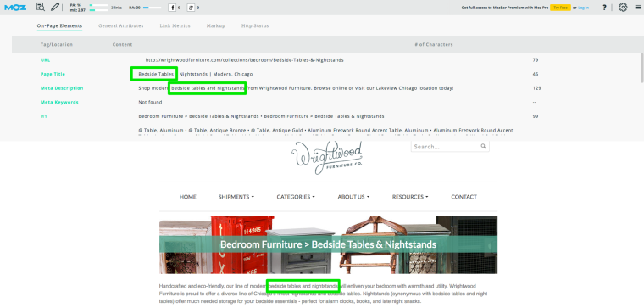Click the H1 row label
The image size is (644, 308).
[x=43, y=116]
